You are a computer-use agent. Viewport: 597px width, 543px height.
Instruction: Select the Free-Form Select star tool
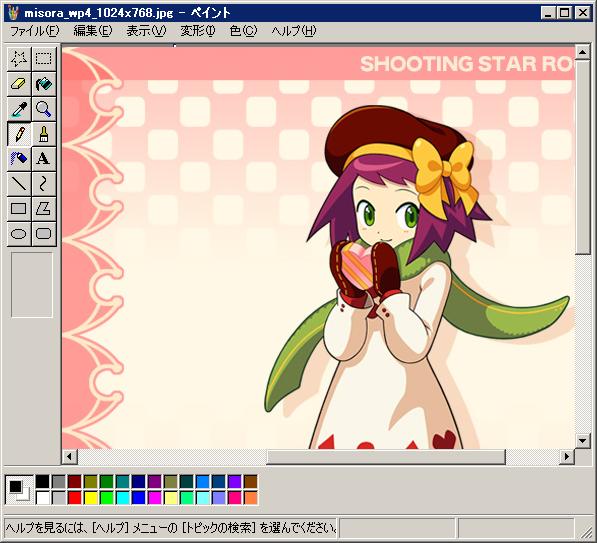tap(19, 59)
